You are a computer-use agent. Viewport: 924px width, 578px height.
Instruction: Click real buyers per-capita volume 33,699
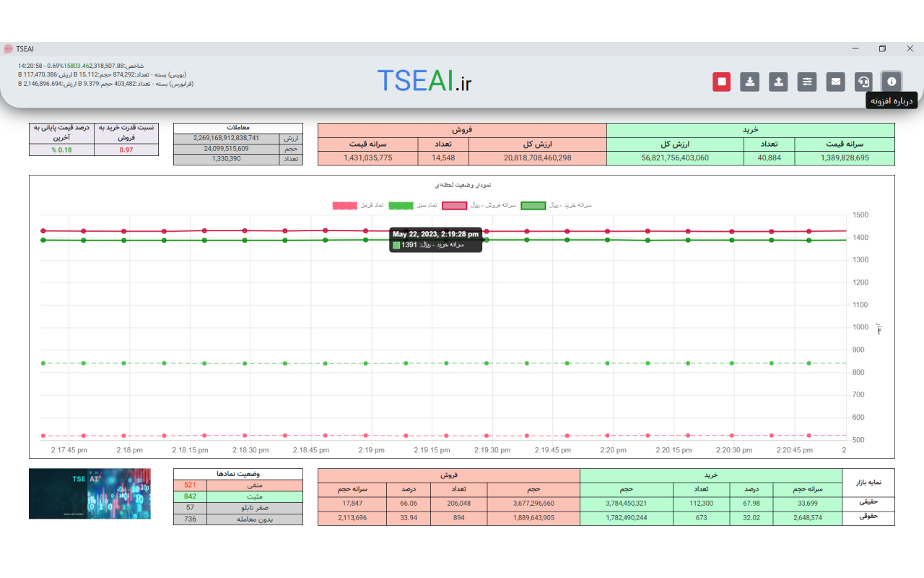click(807, 504)
